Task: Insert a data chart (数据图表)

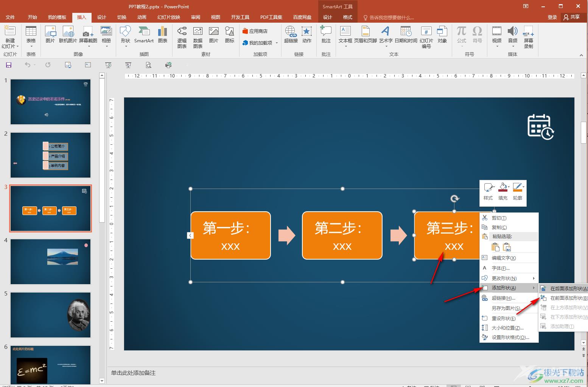Action: [198, 37]
